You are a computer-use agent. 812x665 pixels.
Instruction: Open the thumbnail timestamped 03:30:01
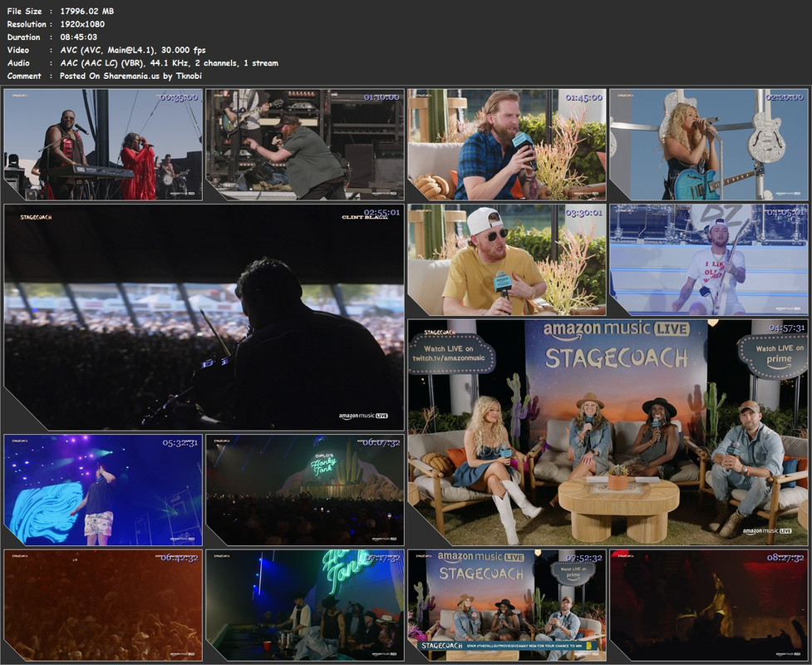(507, 260)
